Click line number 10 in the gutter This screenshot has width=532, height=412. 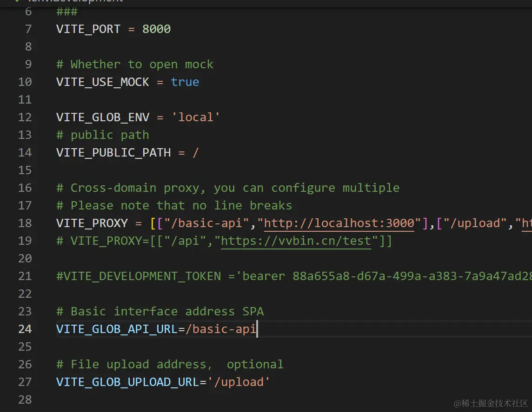[25, 82]
